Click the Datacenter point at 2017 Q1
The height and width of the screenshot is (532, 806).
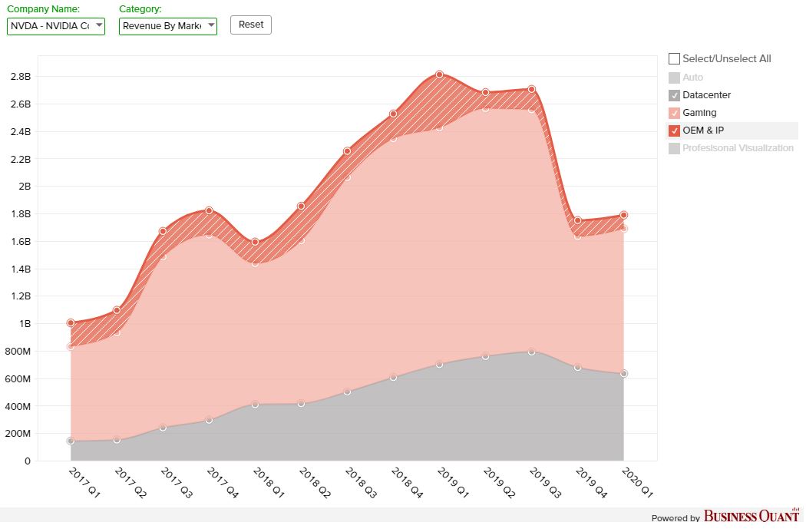click(x=71, y=441)
